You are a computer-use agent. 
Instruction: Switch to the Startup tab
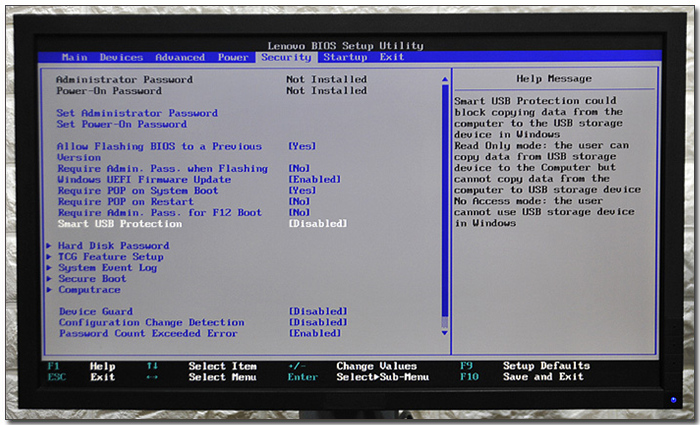coord(345,57)
